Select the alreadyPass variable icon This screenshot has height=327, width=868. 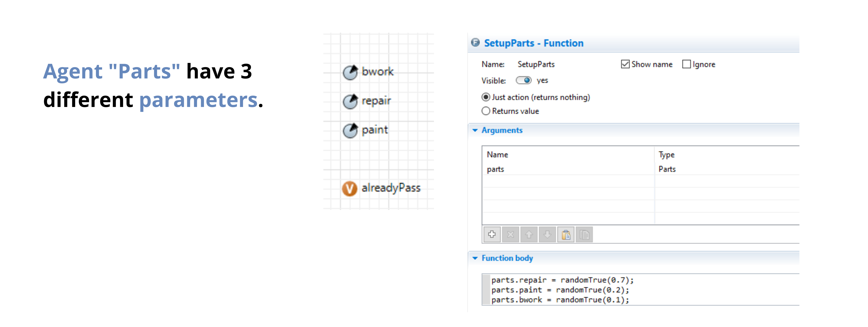click(349, 188)
